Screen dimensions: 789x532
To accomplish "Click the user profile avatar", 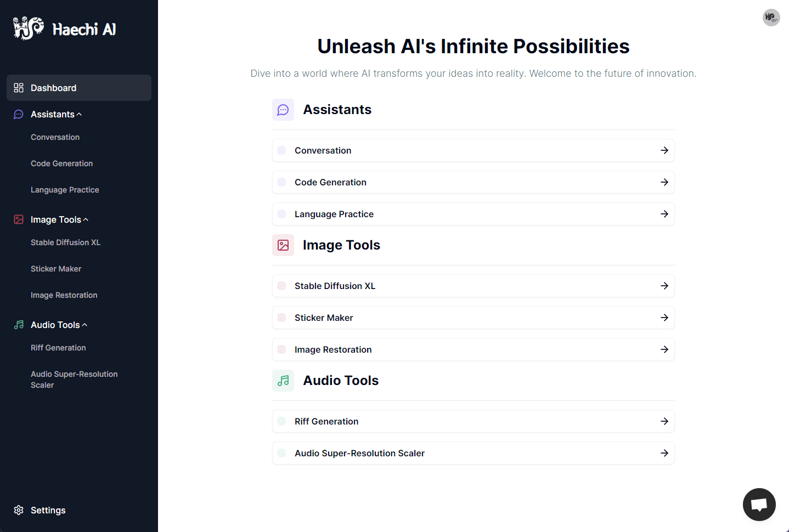I will point(771,18).
